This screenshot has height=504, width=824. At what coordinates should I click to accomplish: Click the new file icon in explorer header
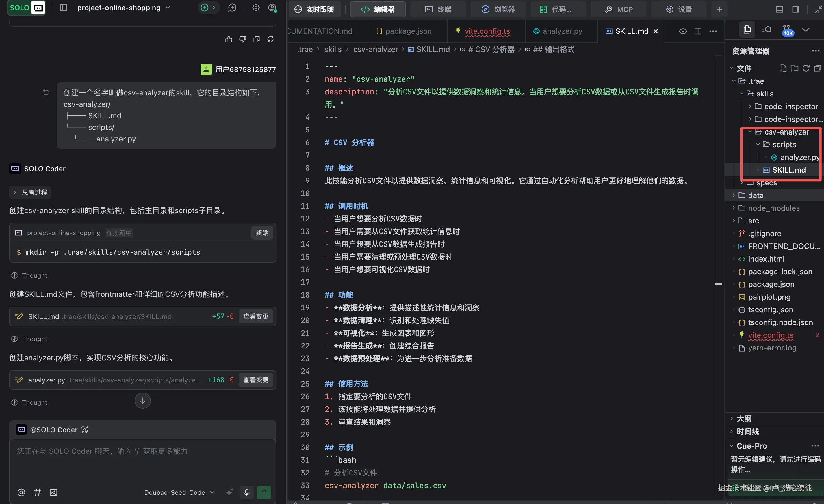783,68
